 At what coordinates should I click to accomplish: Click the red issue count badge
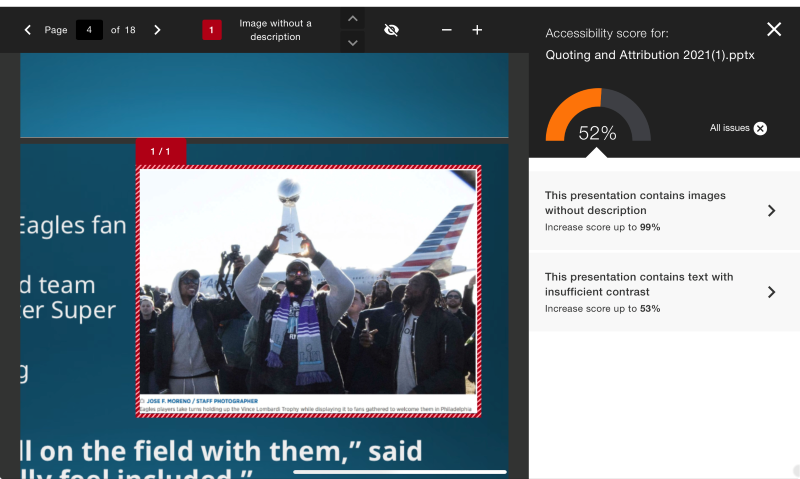(x=212, y=30)
